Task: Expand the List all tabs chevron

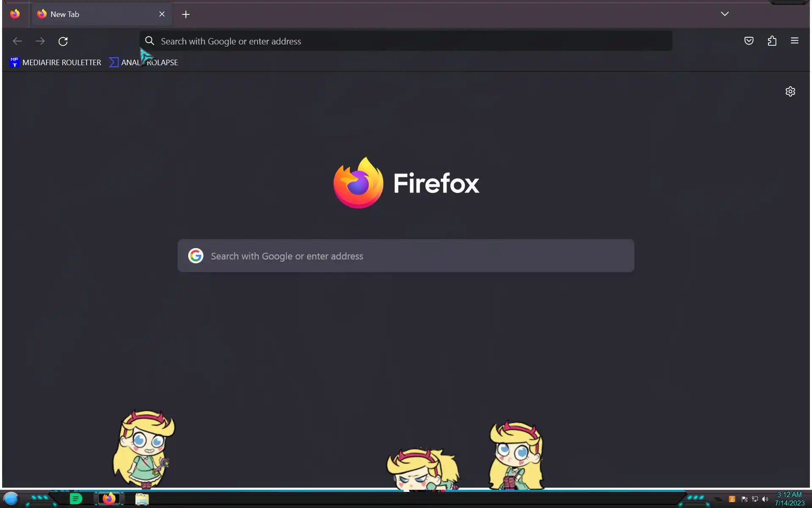Action: (724, 14)
